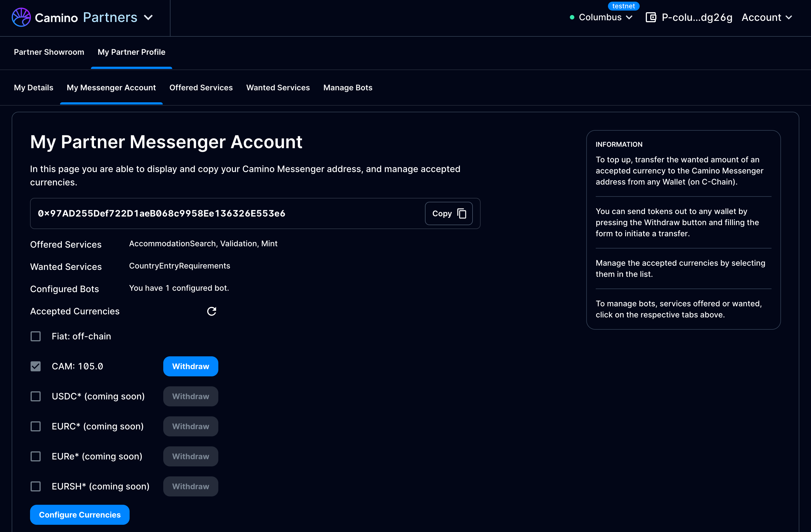Go to Offered Services tab
This screenshot has width=811, height=532.
pos(201,88)
